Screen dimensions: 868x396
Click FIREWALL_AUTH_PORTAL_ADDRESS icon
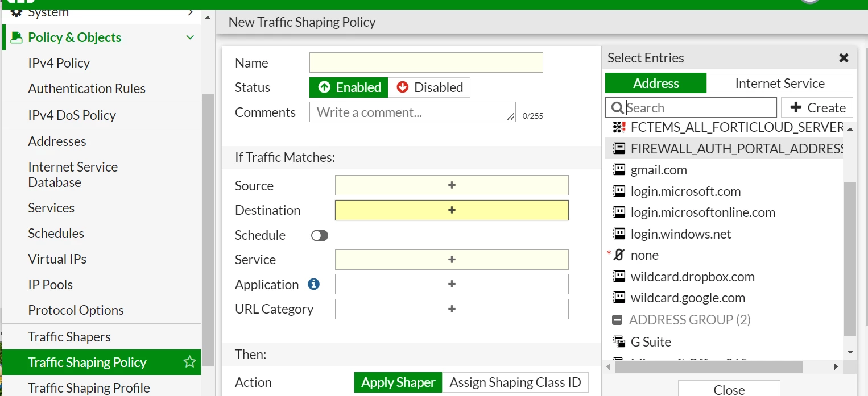(619, 149)
